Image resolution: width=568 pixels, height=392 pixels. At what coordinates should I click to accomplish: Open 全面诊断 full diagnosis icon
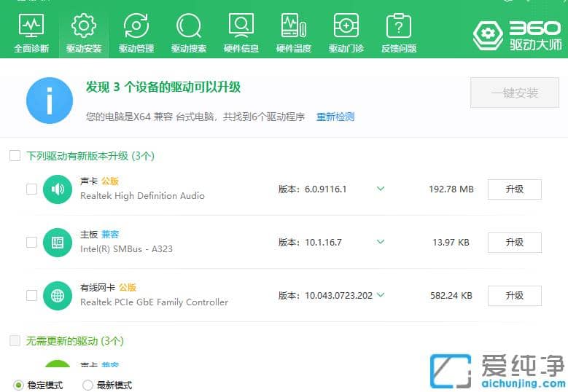pos(31,33)
